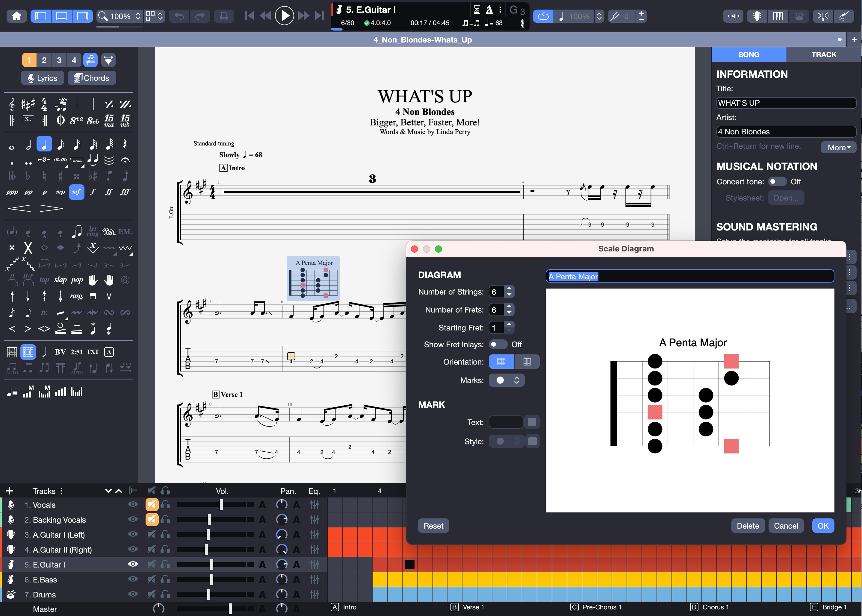Open layout view mode dropdown
Screen dimensions: 862x616
[x=155, y=16]
